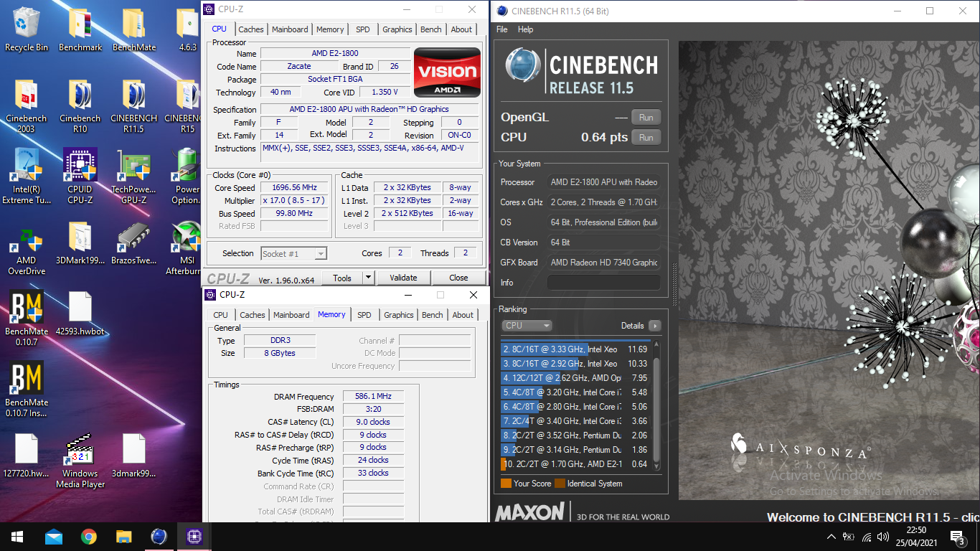Open the CPU ranking type dropdown in Cinebench
Screen dimensions: 980x551
pyautogui.click(x=527, y=325)
